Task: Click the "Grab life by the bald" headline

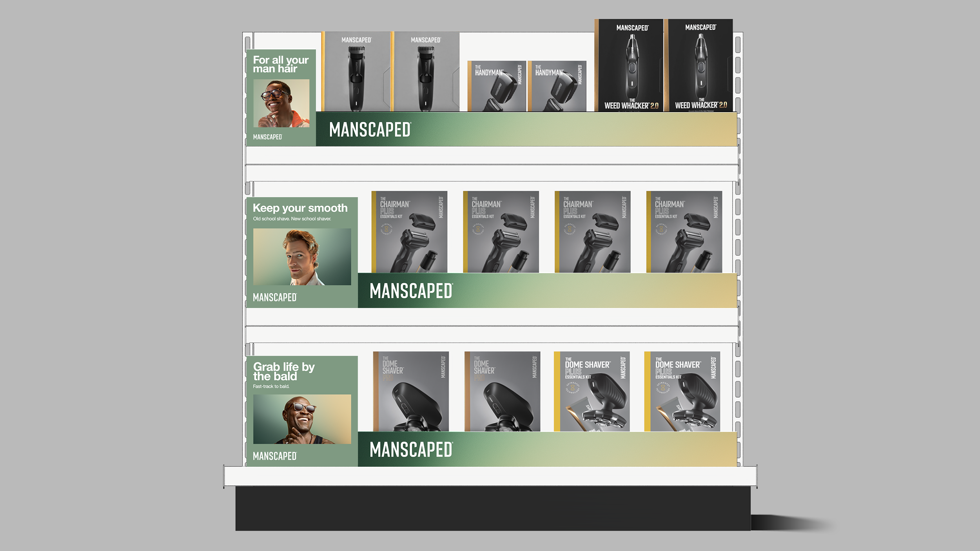Action: (284, 372)
